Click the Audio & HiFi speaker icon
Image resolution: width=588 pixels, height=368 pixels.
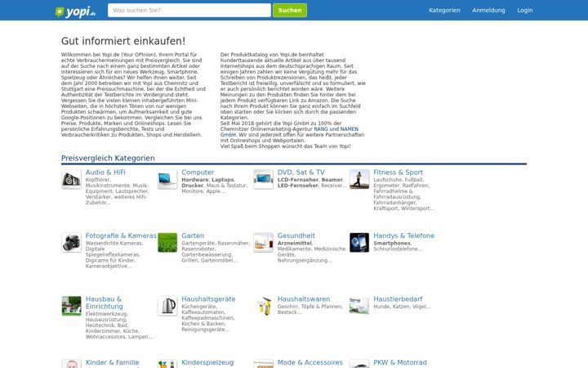71,179
